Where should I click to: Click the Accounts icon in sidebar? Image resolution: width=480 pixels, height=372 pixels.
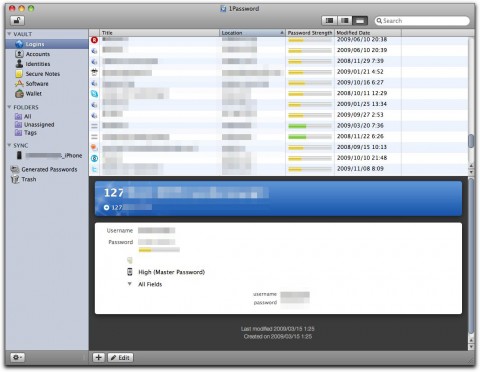(x=19, y=54)
